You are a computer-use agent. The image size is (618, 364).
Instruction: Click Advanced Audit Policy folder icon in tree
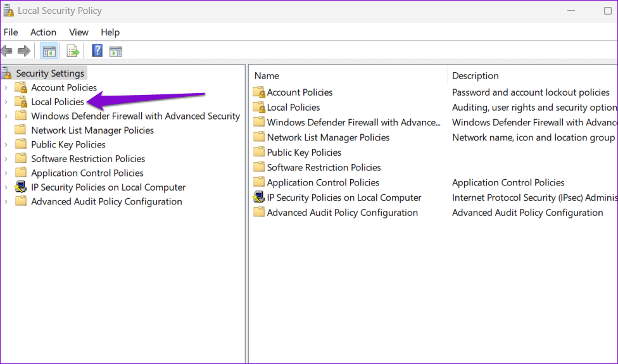(20, 201)
